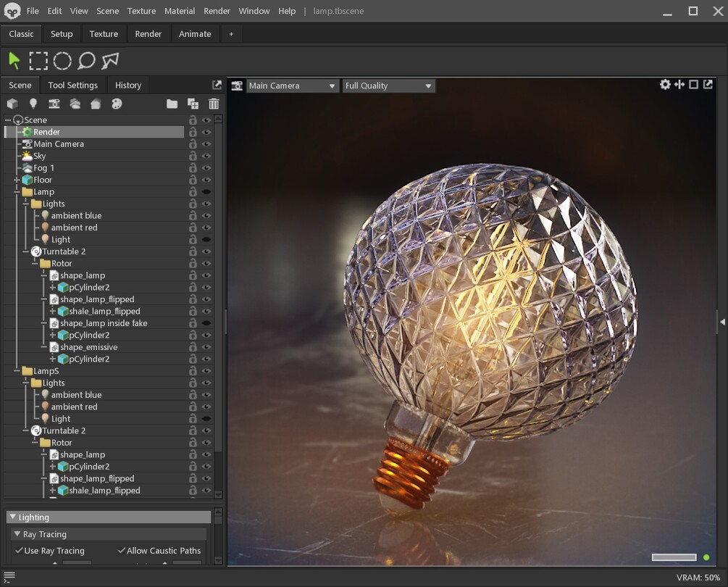Click the VRAM: 50% status text
This screenshot has width=728, height=587.
698,578
